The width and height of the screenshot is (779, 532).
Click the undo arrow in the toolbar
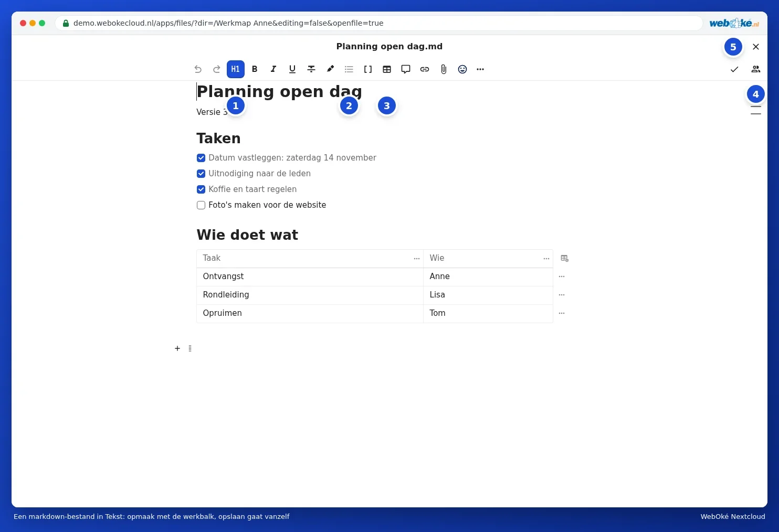tap(198, 69)
